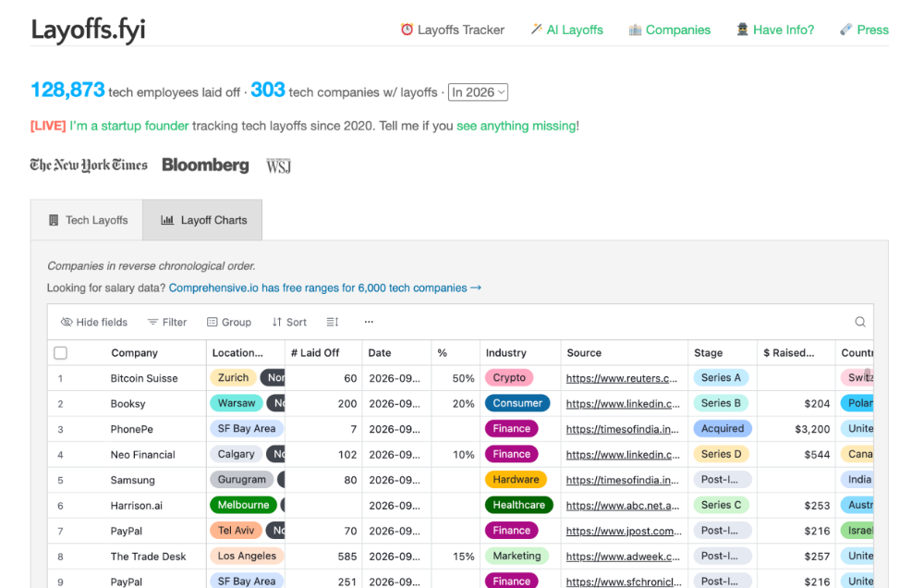The width and height of the screenshot is (924, 588).
Task: Click the Marketing tag for The Trade Desk
Action: click(517, 556)
